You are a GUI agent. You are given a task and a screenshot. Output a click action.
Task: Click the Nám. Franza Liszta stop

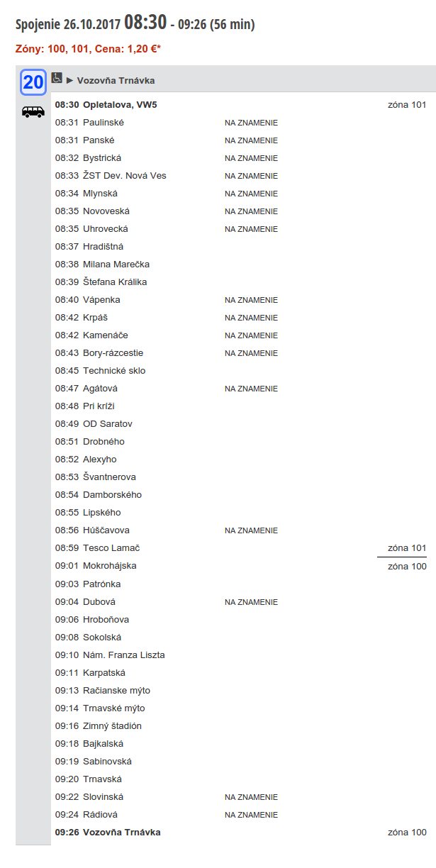(123, 655)
